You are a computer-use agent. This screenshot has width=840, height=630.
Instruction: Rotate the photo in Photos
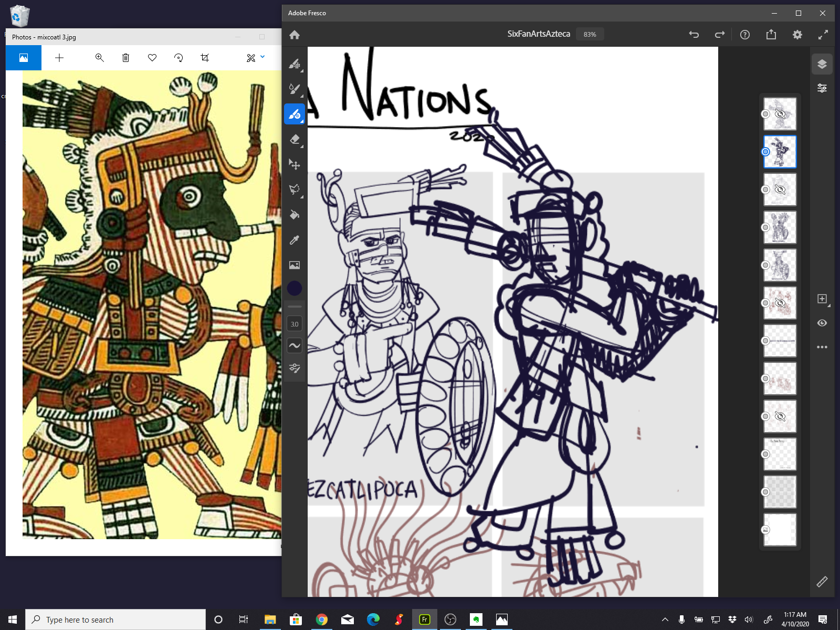(178, 58)
